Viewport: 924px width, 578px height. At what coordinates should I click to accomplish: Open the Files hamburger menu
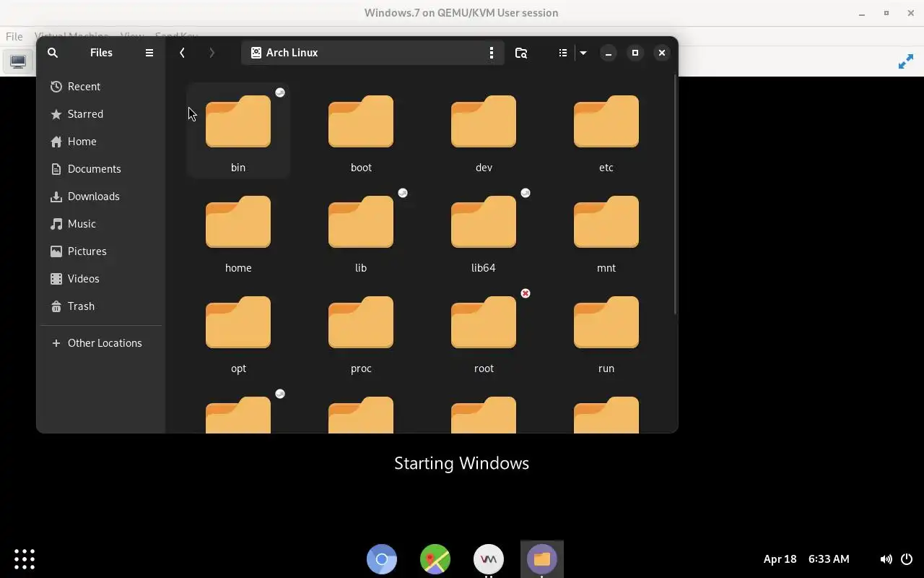point(149,53)
